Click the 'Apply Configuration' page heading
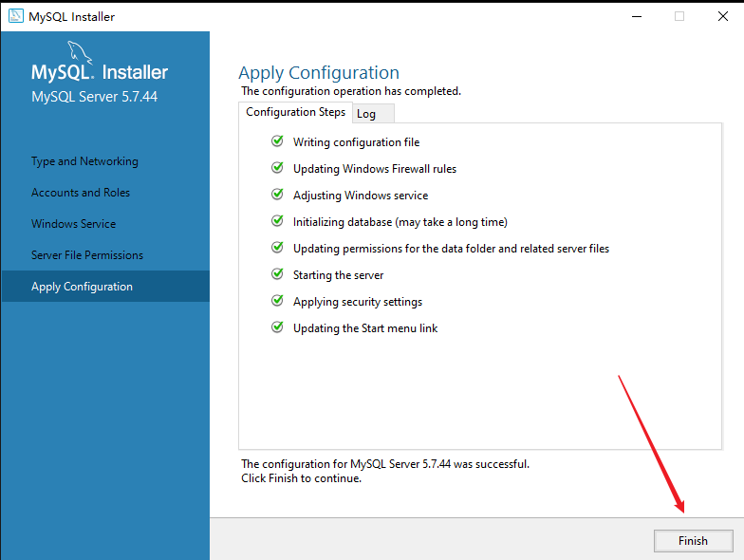744x560 pixels. (319, 72)
